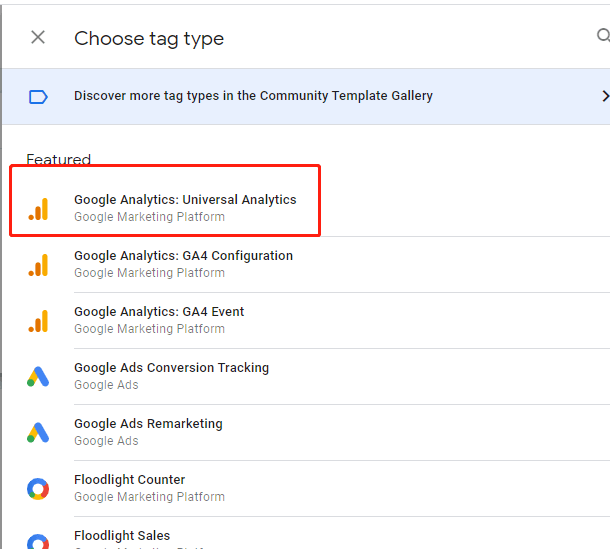The width and height of the screenshot is (610, 549).
Task: Close the Choose tag type panel
Action: 38,38
